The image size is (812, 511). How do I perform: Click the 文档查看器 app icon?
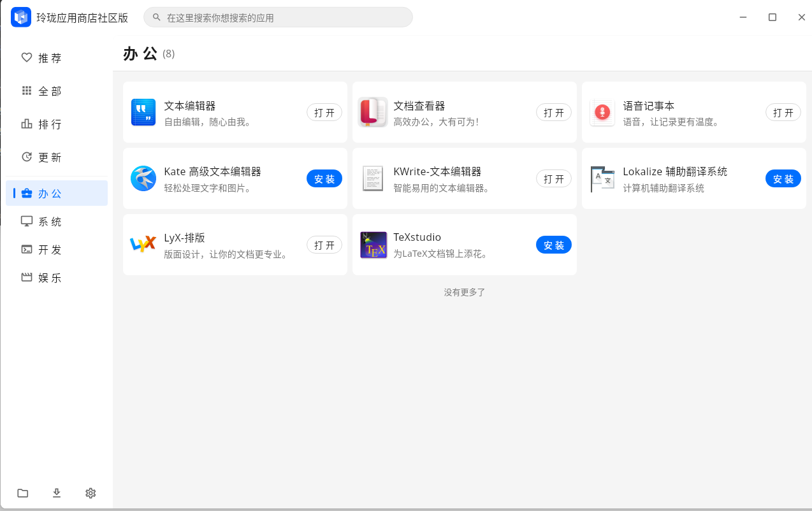[x=373, y=112]
